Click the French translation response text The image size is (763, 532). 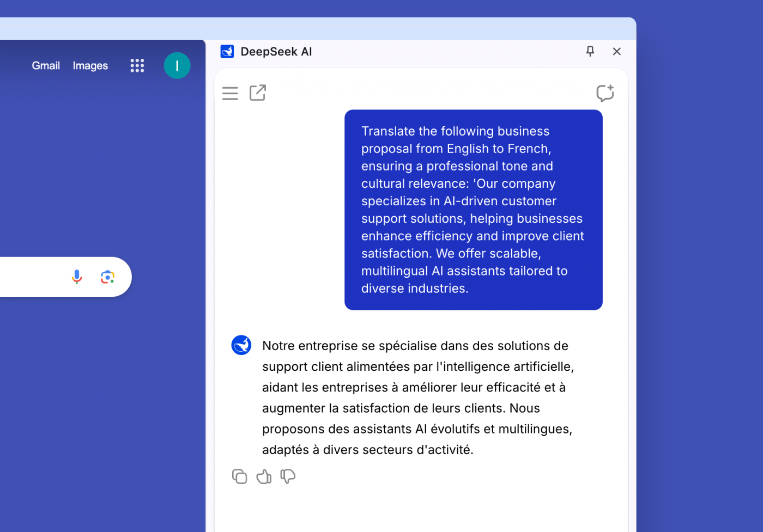(x=417, y=398)
